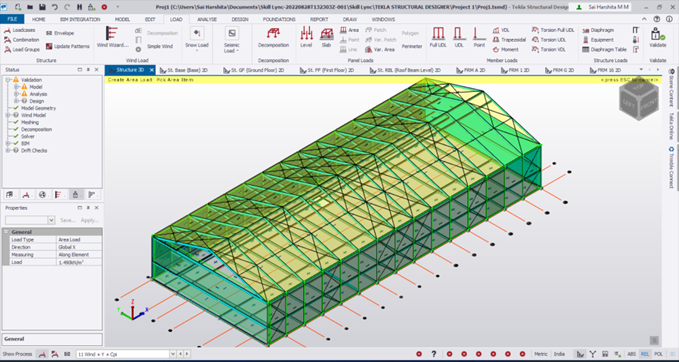Viewport: 679px width, 362px height.
Task: Click the Save icon in quick access toolbar
Action: point(42,7)
